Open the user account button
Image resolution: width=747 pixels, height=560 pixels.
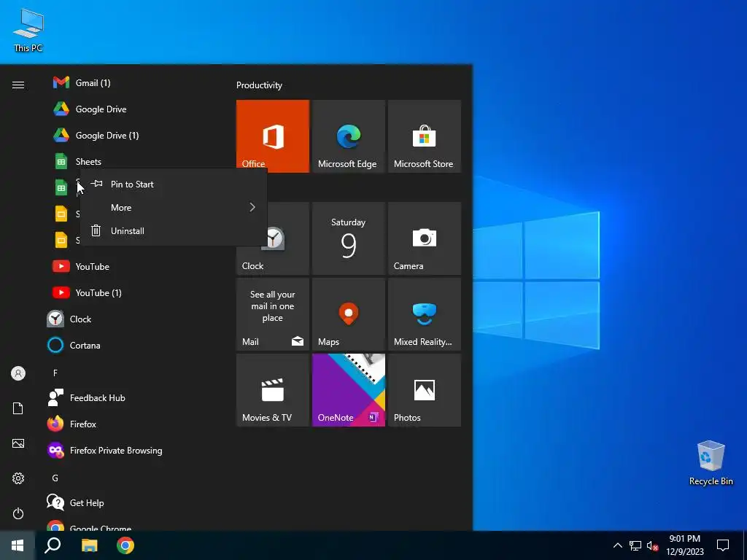(x=18, y=373)
